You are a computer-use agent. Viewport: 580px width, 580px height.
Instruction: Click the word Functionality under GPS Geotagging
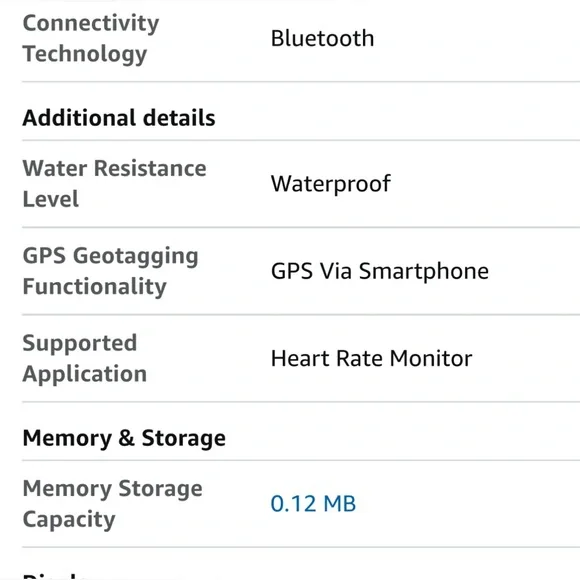click(94, 287)
